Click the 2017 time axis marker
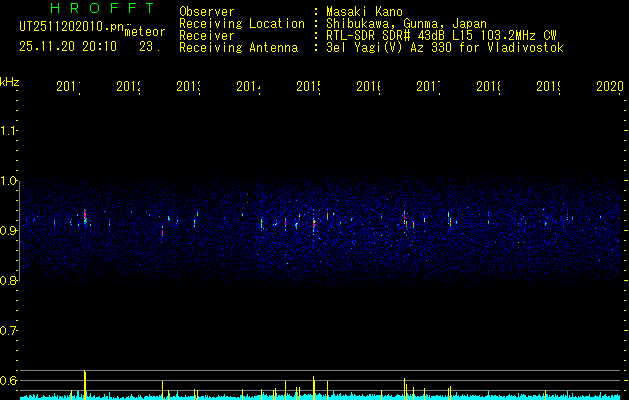 (x=428, y=86)
